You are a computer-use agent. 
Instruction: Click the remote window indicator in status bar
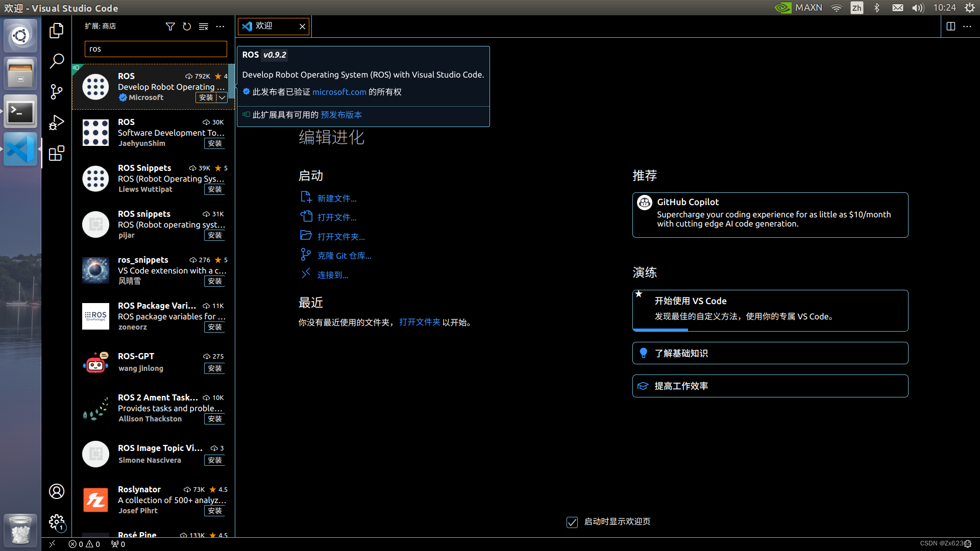point(52,544)
